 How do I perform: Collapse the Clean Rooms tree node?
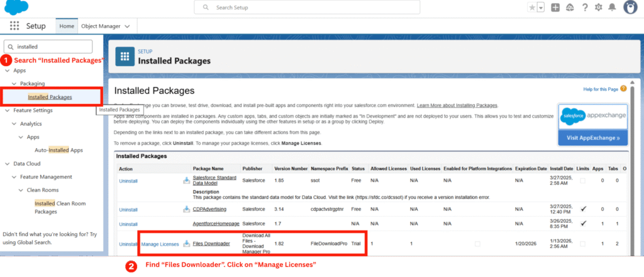pyautogui.click(x=21, y=190)
